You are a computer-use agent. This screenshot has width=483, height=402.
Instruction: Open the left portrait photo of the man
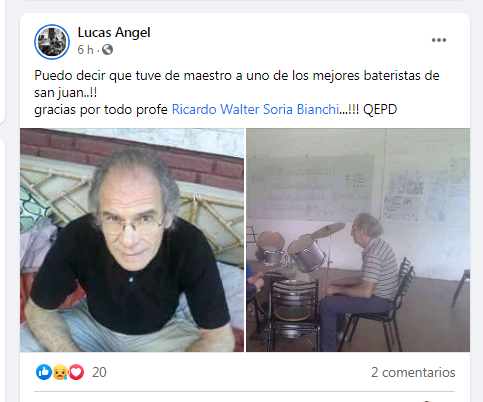(132, 240)
